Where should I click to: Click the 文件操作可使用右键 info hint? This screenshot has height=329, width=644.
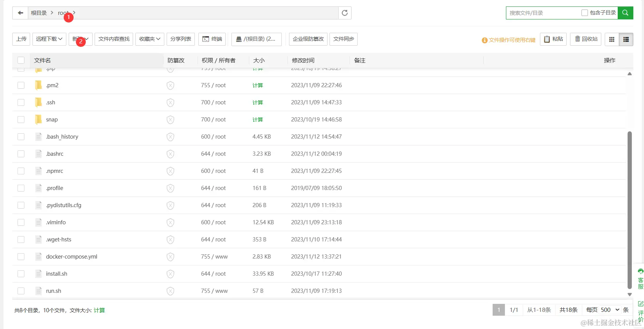(509, 40)
